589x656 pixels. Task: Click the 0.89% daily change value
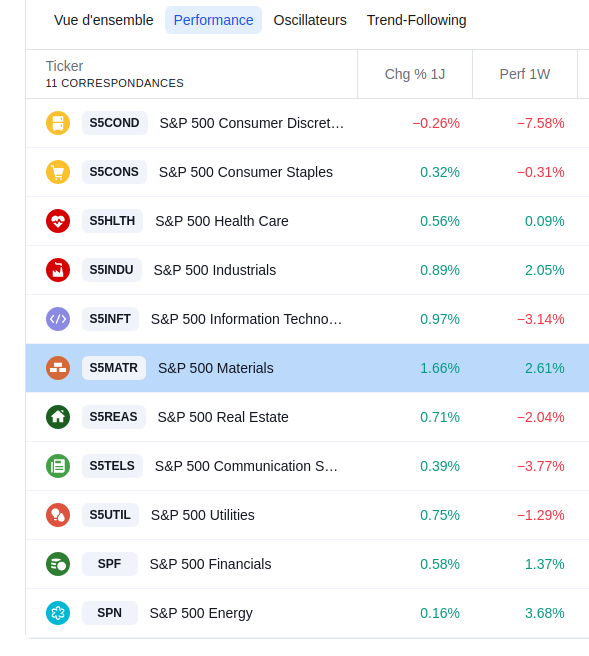coord(440,270)
